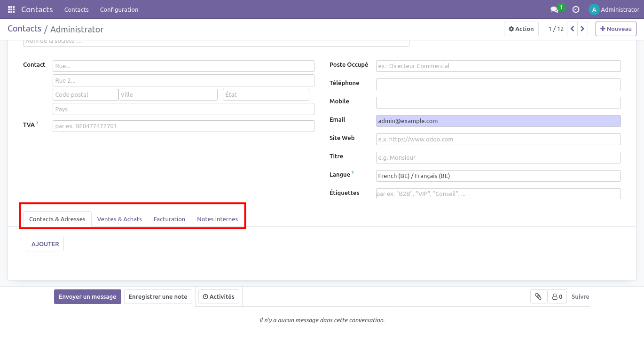Viewport: 644px width, 350px height.
Task: Click the record pager 1 / 12
Action: tap(556, 29)
